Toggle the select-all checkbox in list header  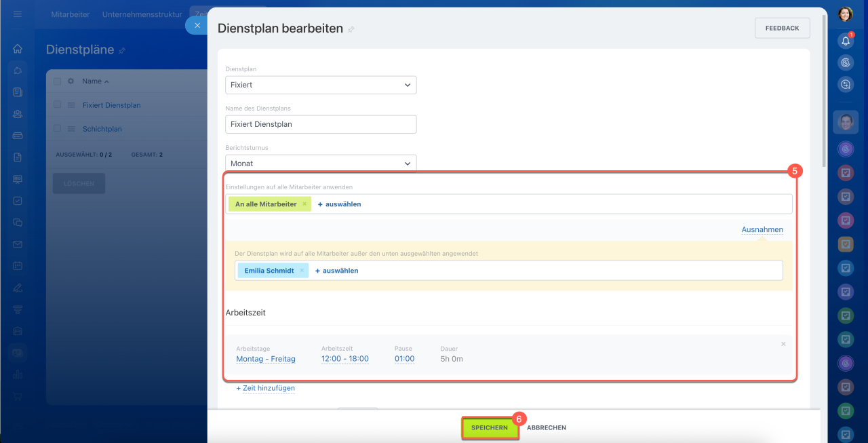click(57, 81)
